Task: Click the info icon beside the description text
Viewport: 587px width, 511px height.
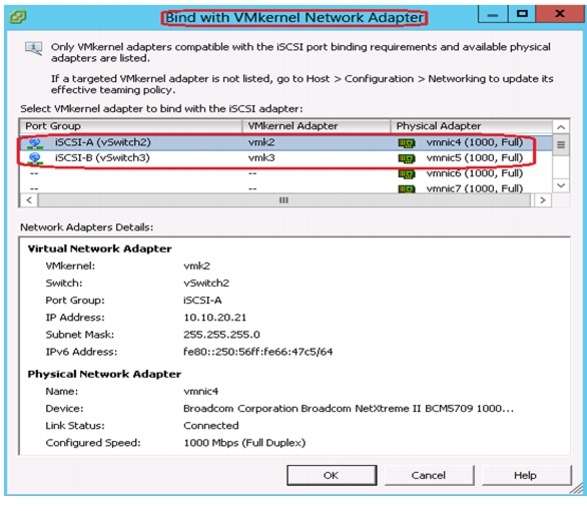Action: (x=34, y=49)
